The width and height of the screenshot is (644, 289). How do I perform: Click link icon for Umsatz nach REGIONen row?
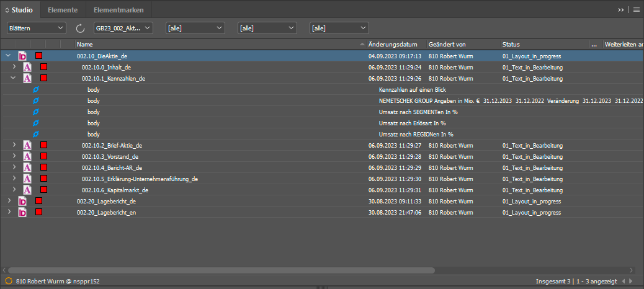tap(36, 135)
